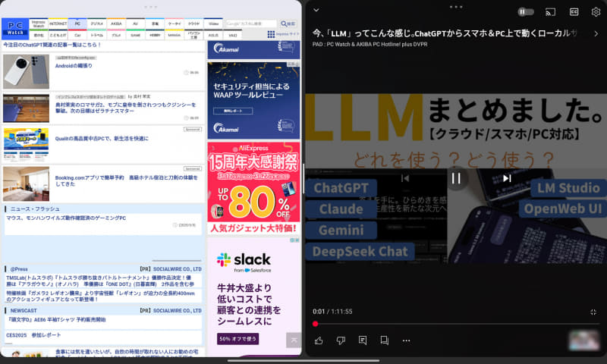Viewport: 607px width, 364px height.
Task: Click the top Akamai banner ad
Action: click(x=253, y=49)
